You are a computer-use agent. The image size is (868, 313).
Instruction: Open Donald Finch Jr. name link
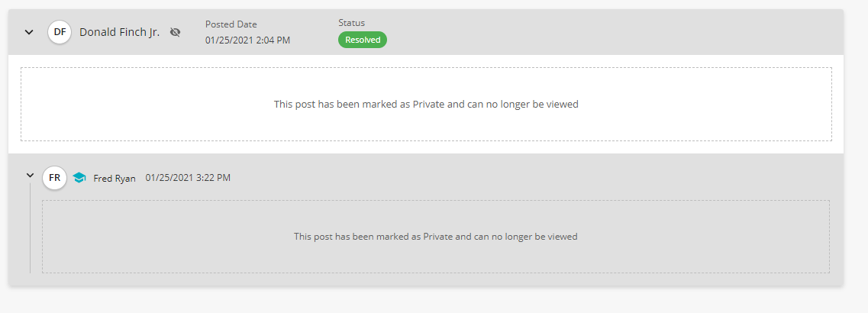click(120, 32)
